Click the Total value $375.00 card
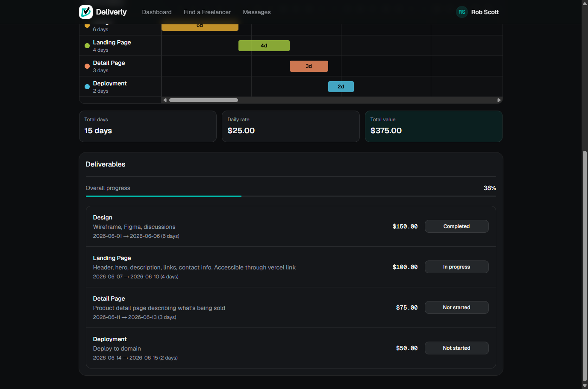 434,126
